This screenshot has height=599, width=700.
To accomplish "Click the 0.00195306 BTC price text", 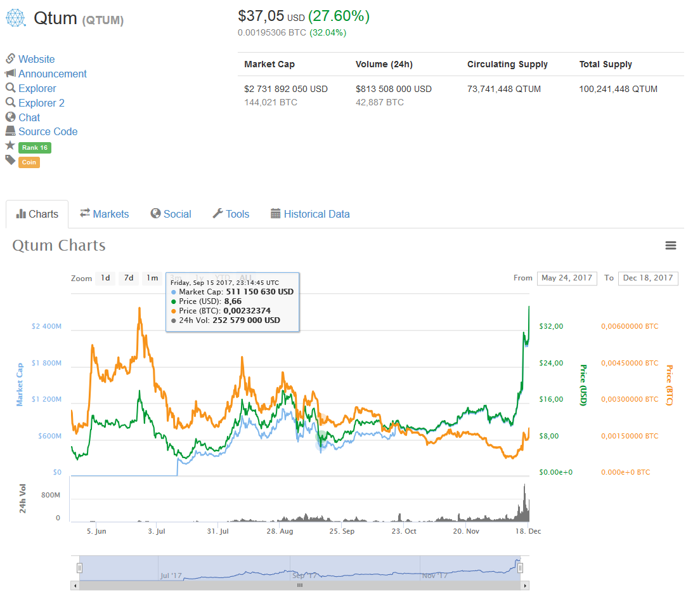I will [272, 32].
